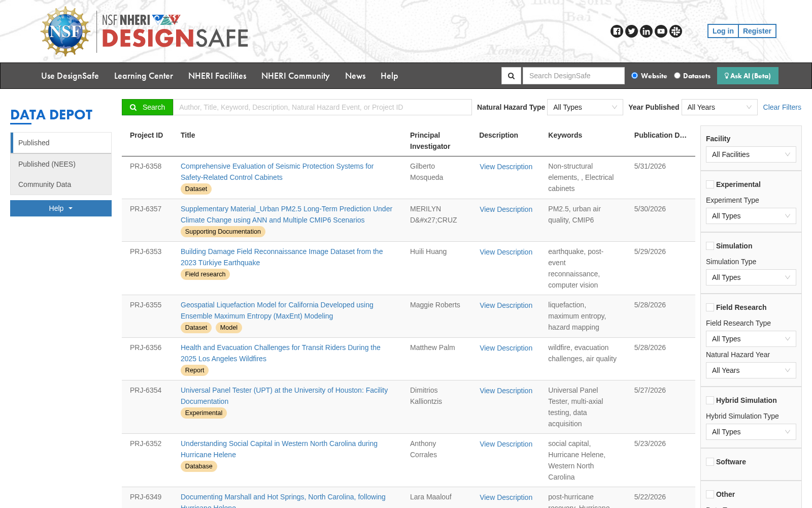Open DesignSafe Slack icon
Image resolution: width=812 pixels, height=508 pixels.
tap(675, 31)
